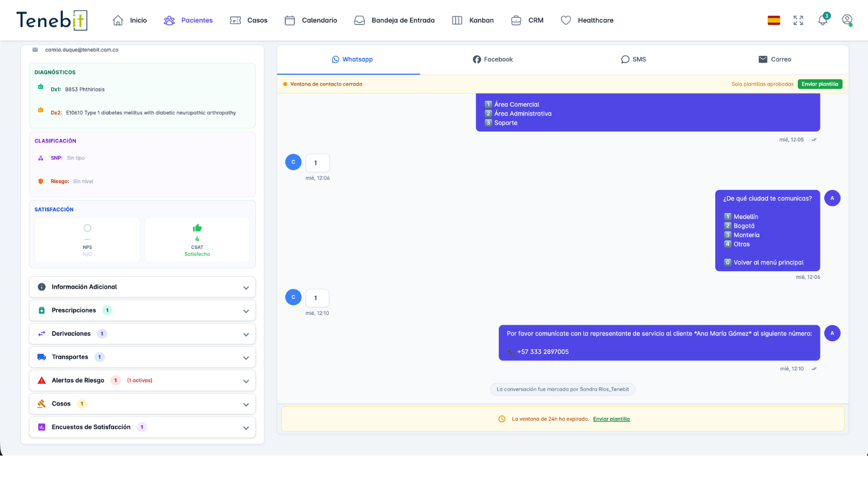868x491 pixels.
Task: Click the double-check read receipt at 12:10
Action: (x=814, y=369)
